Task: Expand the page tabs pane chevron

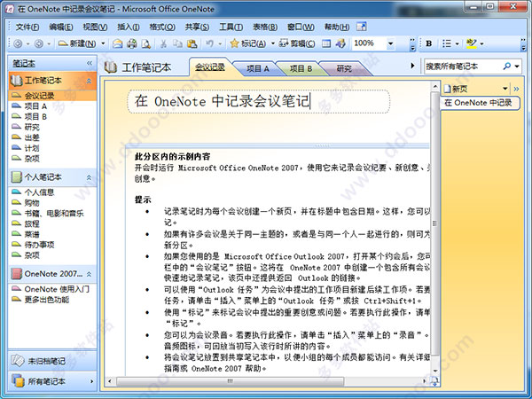Action: tap(516, 90)
